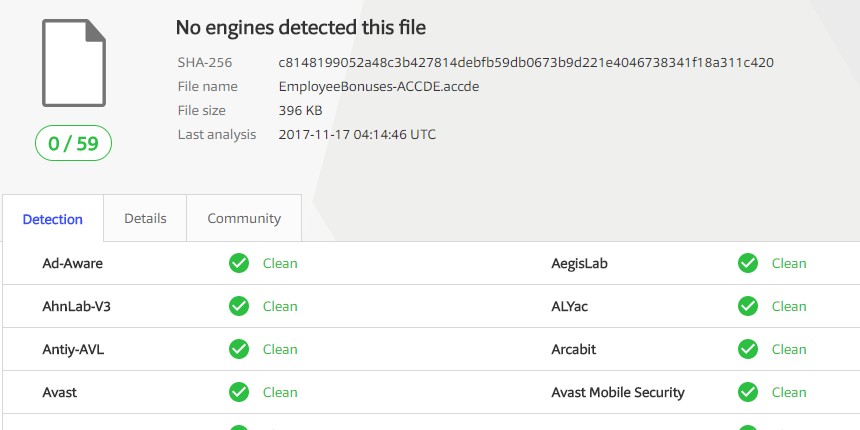Click the green checkmark beside Antiy-AVL
This screenshot has height=430, width=860.
pos(239,349)
